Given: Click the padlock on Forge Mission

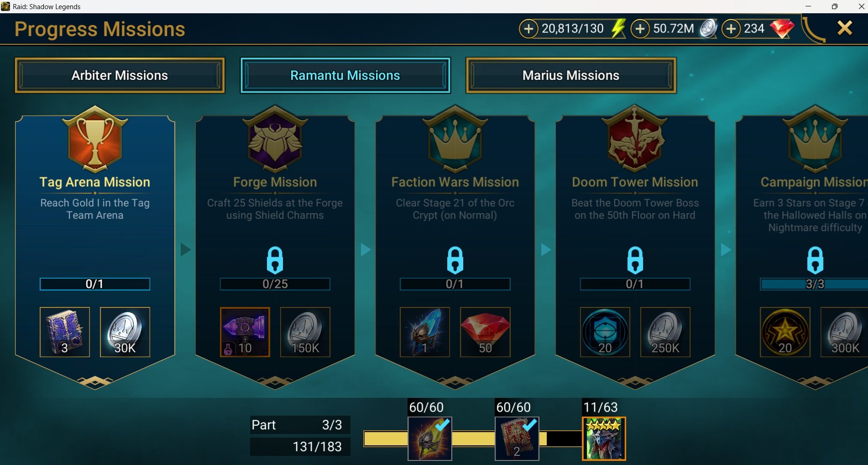Looking at the screenshot, I should [275, 260].
